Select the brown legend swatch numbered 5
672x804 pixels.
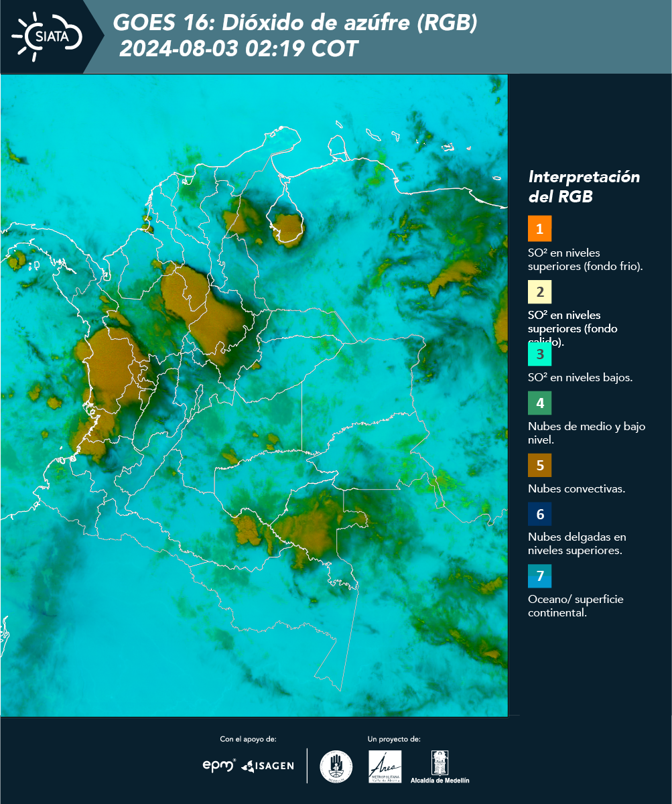coord(539,465)
